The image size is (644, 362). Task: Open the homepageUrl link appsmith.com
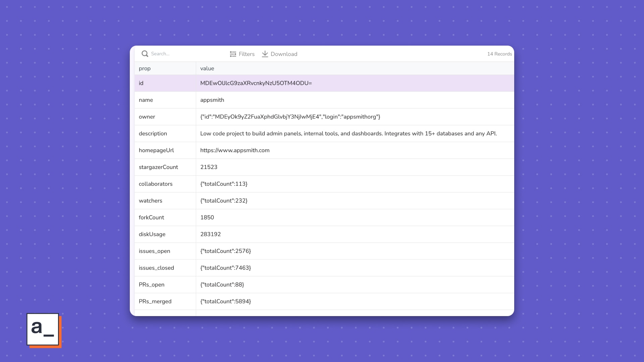point(235,150)
